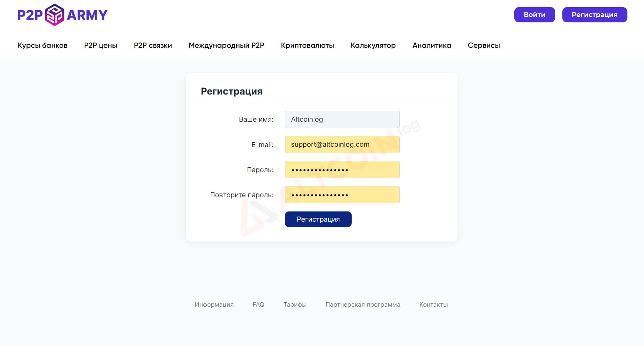Open the Сервисы menu
This screenshot has height=347, width=644.
pos(484,45)
